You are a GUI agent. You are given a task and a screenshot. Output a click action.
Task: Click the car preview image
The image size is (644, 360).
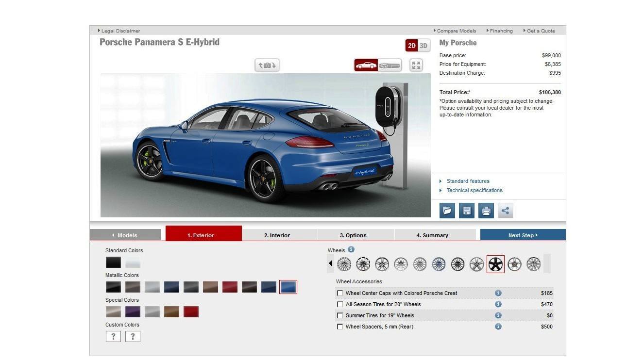click(266, 145)
